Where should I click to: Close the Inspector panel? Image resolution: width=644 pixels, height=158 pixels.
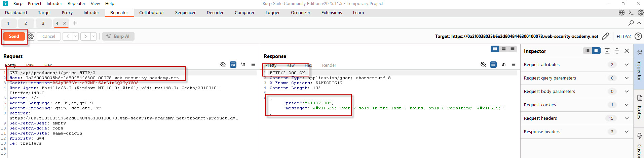click(627, 51)
